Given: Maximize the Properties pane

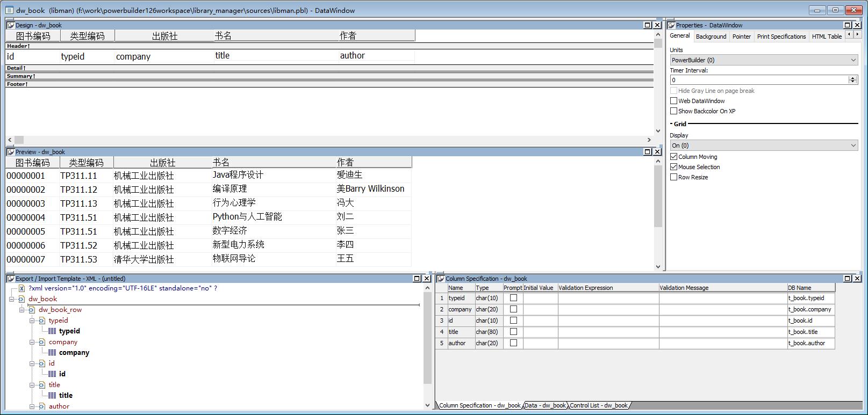Looking at the screenshot, I should coord(847,25).
